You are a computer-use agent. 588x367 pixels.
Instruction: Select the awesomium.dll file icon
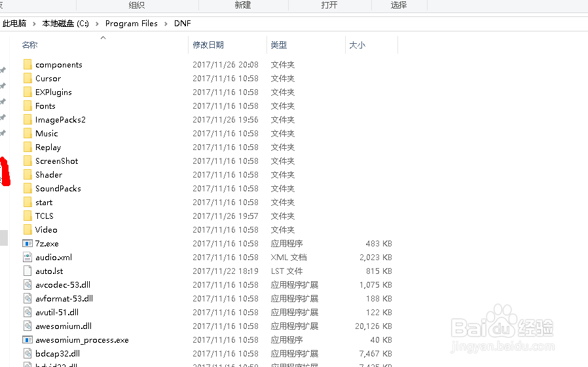(x=28, y=326)
